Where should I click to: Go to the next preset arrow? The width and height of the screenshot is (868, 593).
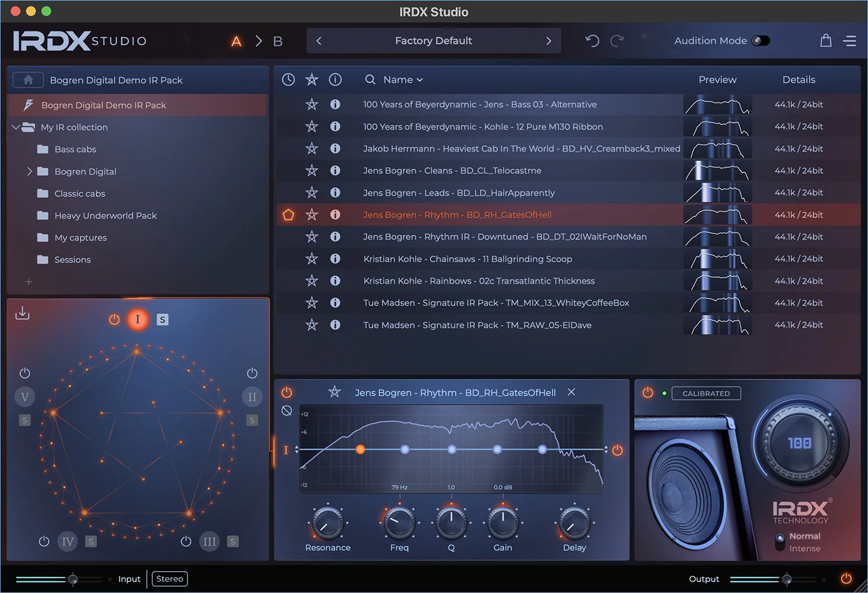549,40
